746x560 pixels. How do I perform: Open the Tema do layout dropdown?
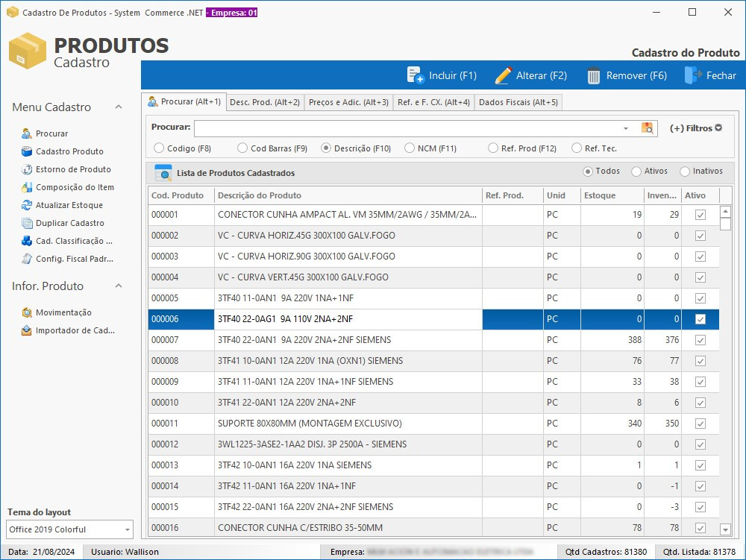(x=128, y=529)
